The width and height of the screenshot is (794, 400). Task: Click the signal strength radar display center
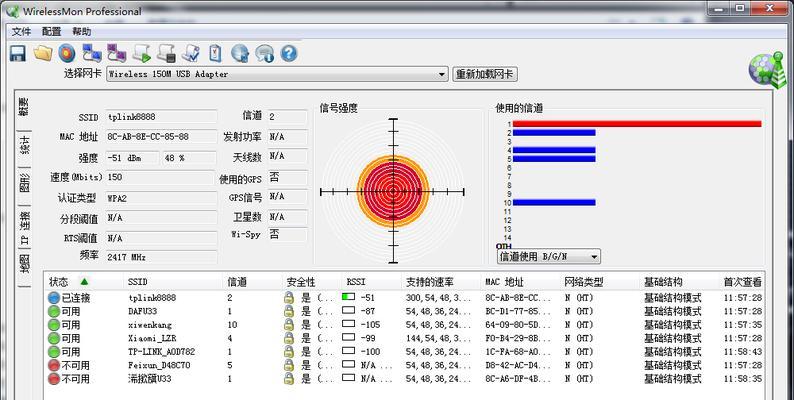click(x=393, y=192)
